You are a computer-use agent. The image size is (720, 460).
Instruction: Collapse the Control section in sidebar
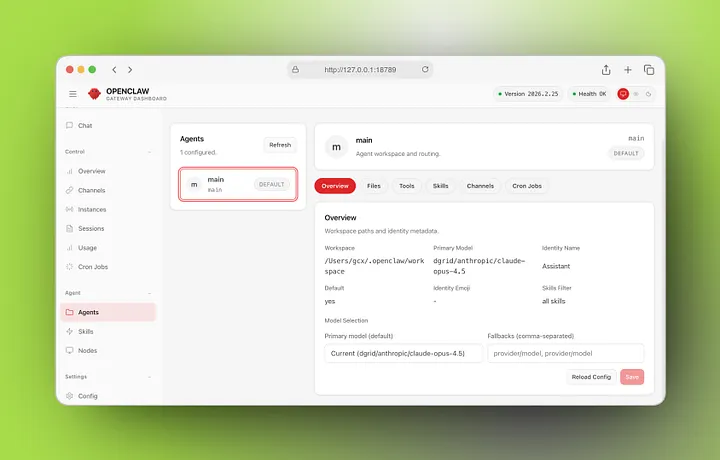149,152
